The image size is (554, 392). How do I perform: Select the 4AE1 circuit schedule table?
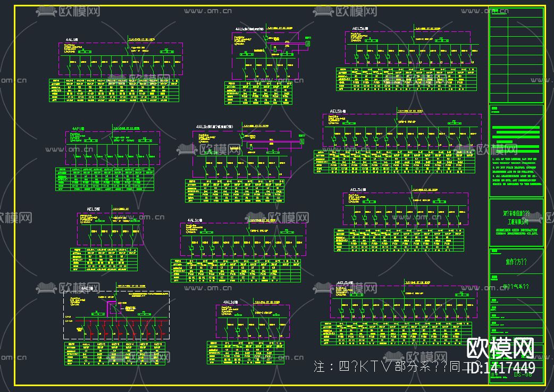click(x=115, y=354)
